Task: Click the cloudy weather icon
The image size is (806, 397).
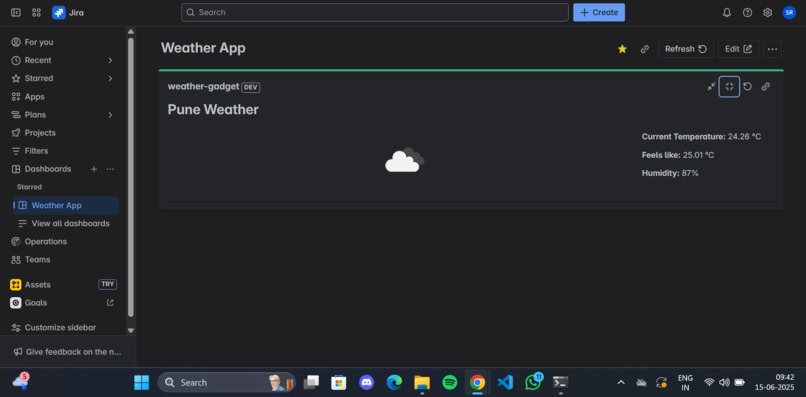Action: click(405, 159)
